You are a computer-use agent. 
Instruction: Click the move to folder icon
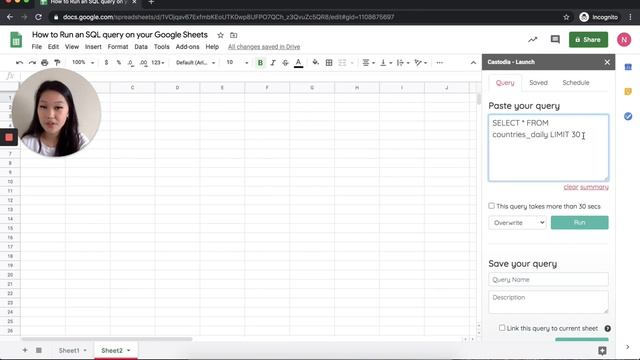click(x=233, y=35)
